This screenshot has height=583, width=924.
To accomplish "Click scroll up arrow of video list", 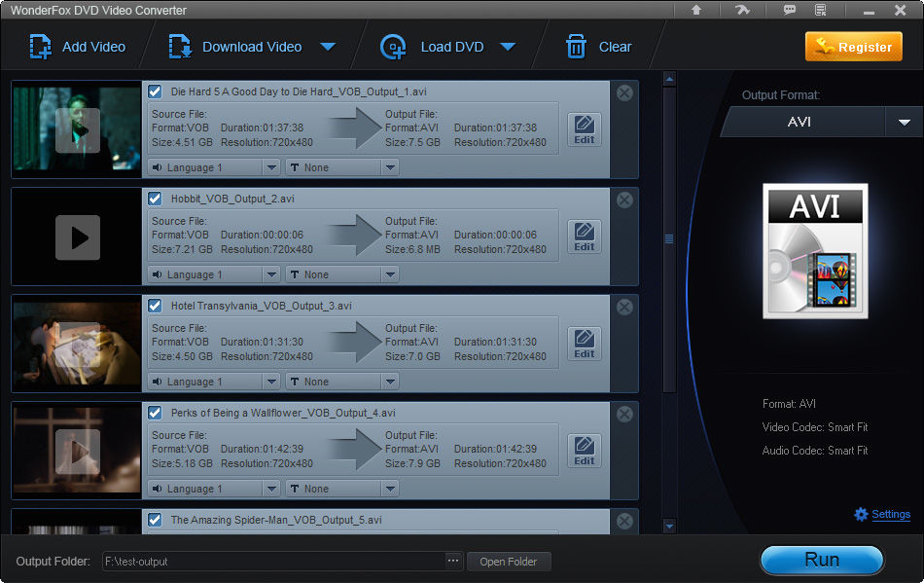I will pyautogui.click(x=669, y=79).
